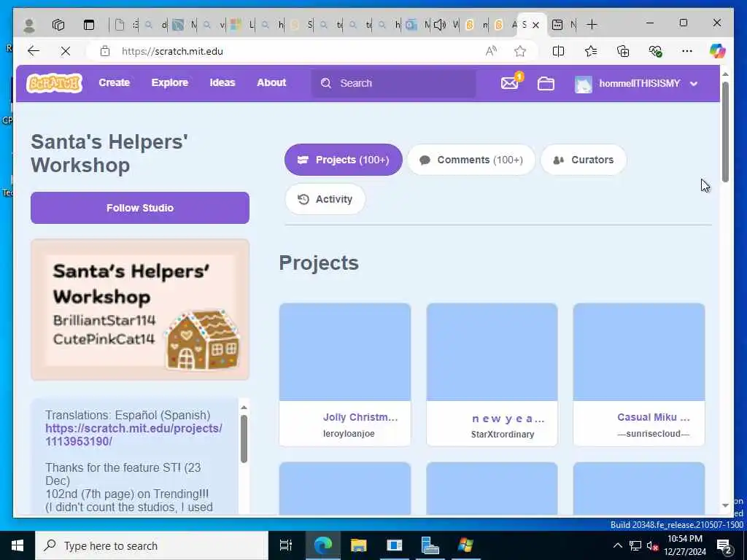The image size is (747, 560).
Task: Switch to the Comments tab
Action: pyautogui.click(x=471, y=160)
